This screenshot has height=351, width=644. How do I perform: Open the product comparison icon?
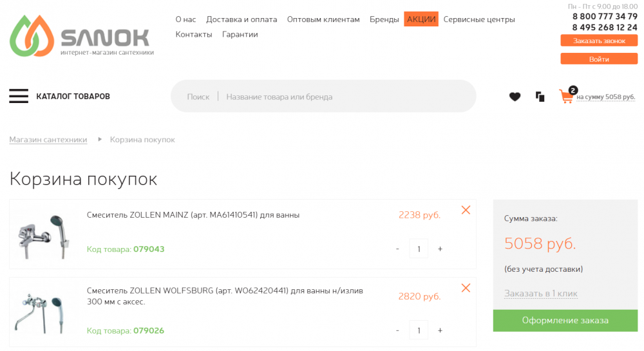540,97
